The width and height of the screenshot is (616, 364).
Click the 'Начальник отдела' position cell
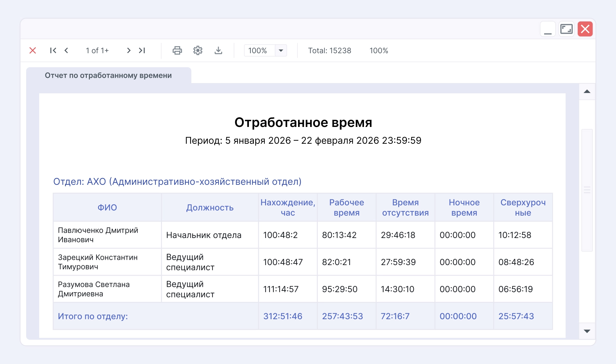tap(210, 235)
